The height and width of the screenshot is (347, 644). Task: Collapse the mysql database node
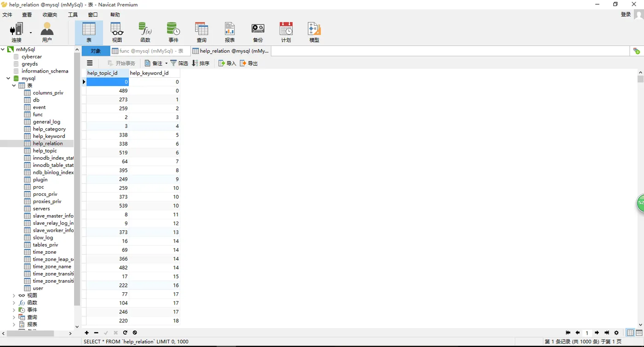pos(8,78)
